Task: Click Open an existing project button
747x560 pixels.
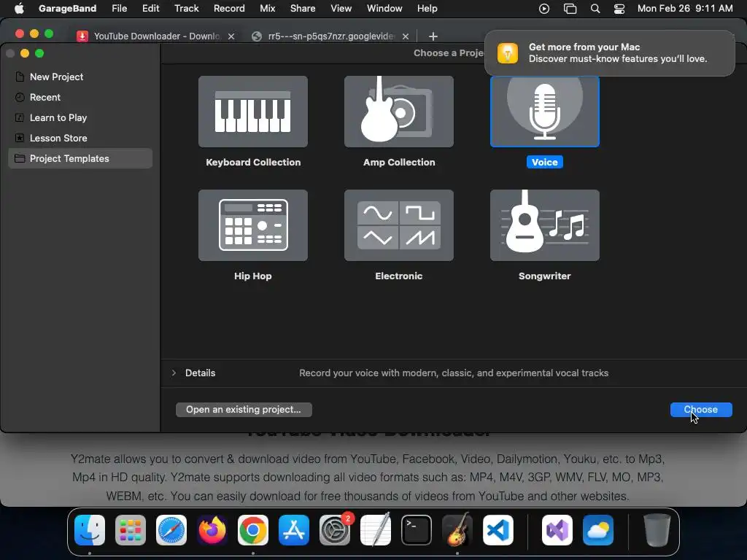Action: point(244,410)
